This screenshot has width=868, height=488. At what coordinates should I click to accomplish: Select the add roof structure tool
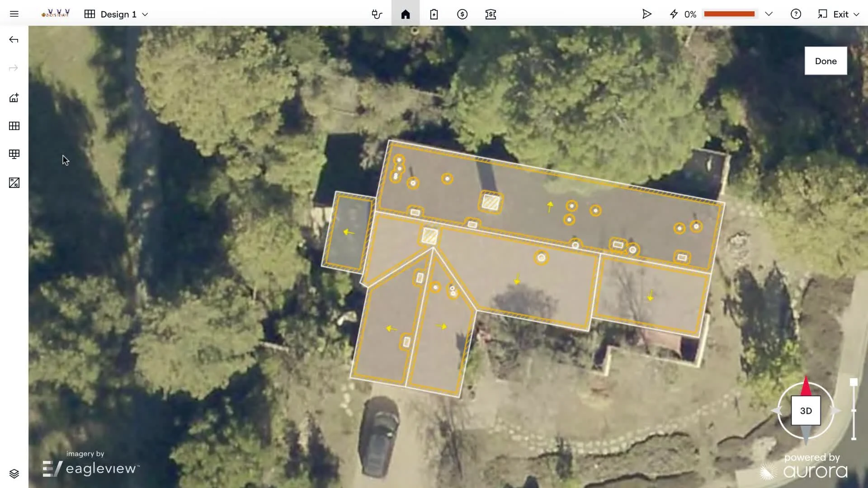pyautogui.click(x=14, y=98)
